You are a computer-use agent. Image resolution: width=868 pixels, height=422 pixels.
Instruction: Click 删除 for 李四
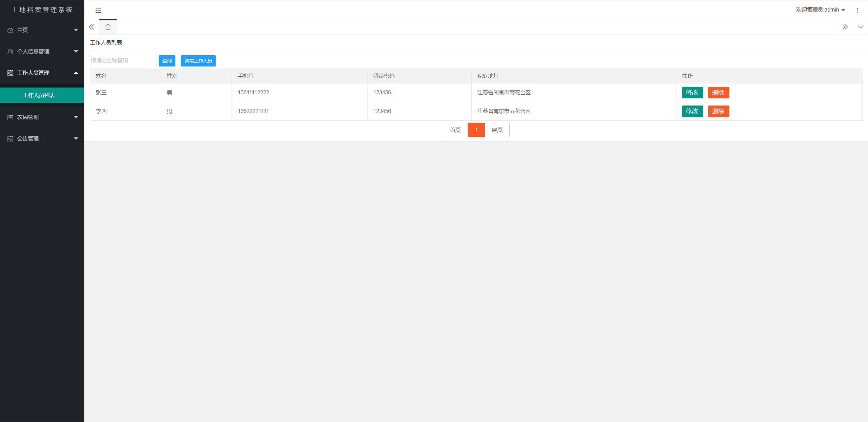(718, 111)
